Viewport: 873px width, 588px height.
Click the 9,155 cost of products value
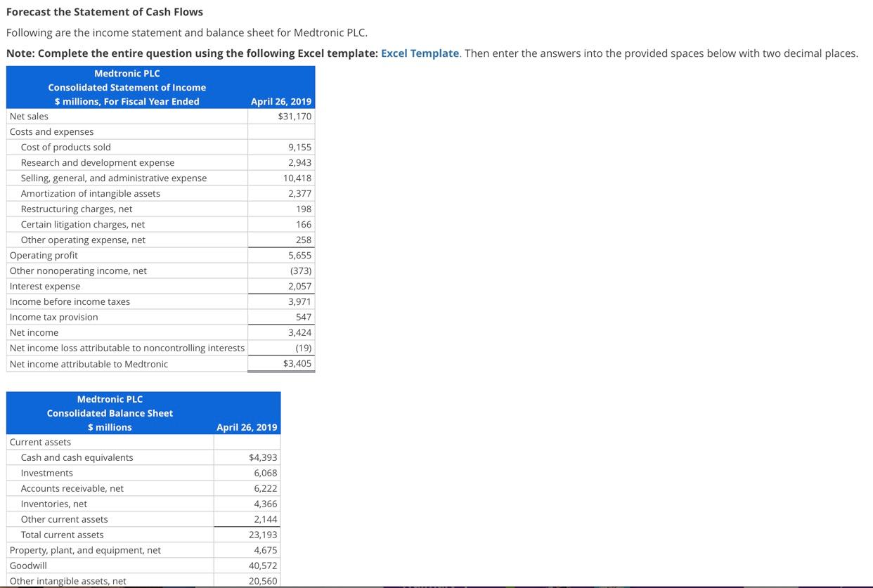click(x=299, y=148)
